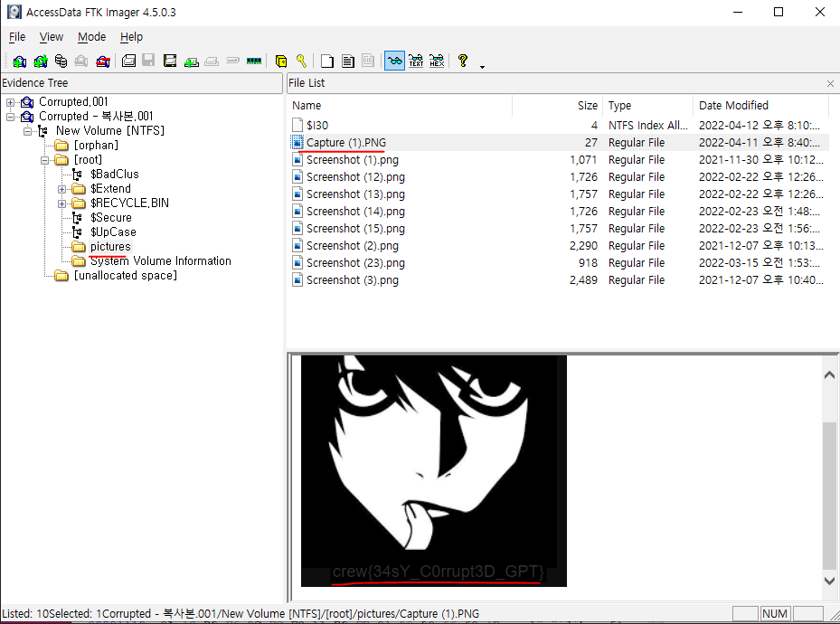Click the Capture Memory icon
Screen dimensions: 840x624
pyautogui.click(x=254, y=61)
